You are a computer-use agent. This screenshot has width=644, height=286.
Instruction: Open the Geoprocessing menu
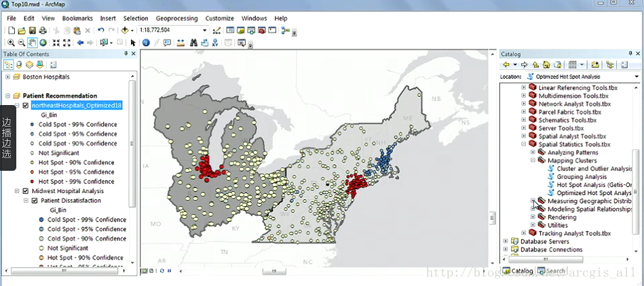tap(178, 18)
